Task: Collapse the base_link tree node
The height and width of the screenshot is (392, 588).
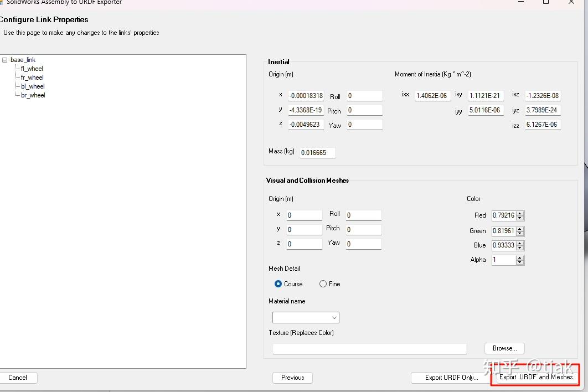Action: click(4, 60)
